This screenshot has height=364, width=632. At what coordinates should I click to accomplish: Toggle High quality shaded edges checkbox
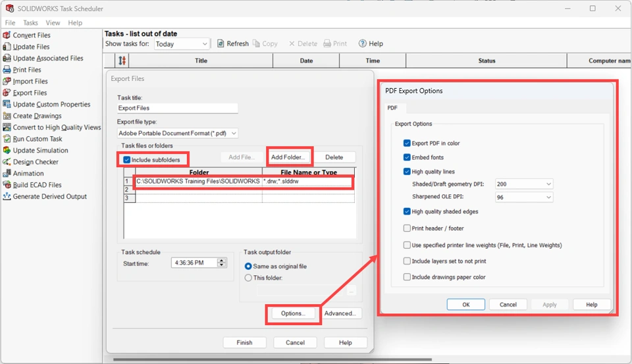click(x=407, y=211)
